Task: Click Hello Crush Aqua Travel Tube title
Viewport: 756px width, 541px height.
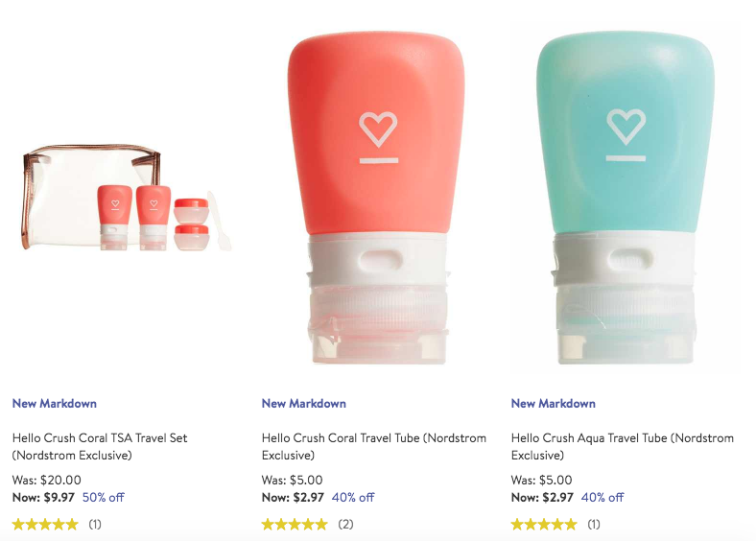Action: coord(623,446)
